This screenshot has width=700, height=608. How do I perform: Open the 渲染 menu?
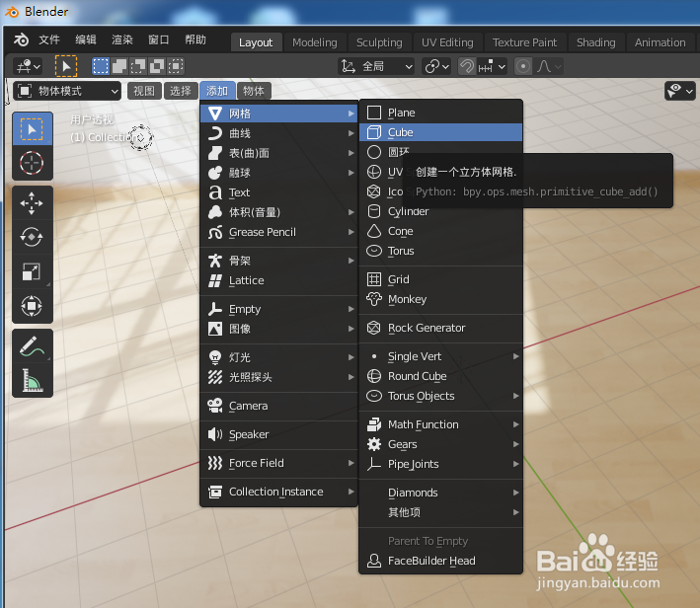click(x=122, y=39)
